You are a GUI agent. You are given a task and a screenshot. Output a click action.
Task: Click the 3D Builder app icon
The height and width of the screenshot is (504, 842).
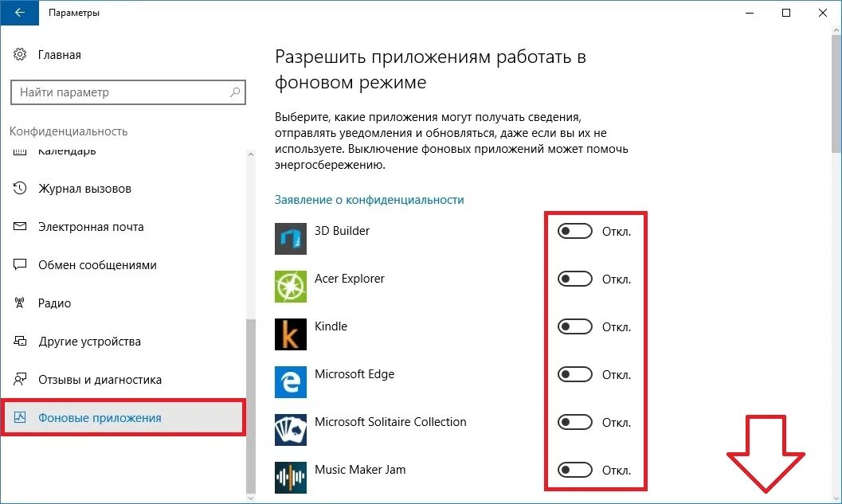(291, 238)
